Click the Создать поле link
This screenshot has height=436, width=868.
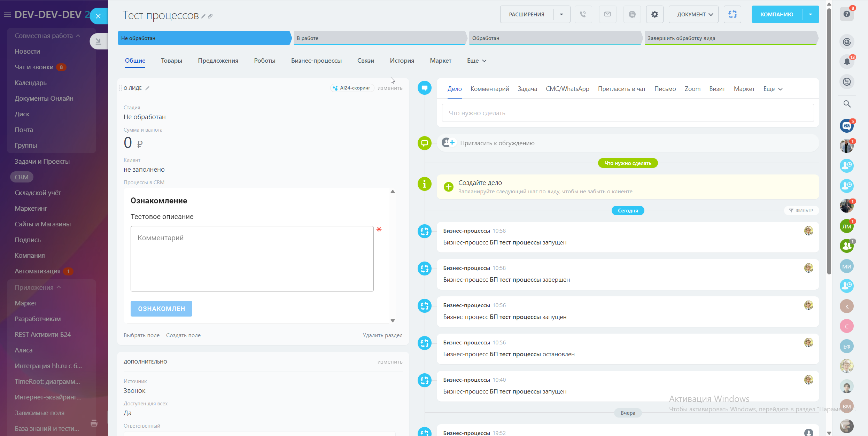click(183, 335)
